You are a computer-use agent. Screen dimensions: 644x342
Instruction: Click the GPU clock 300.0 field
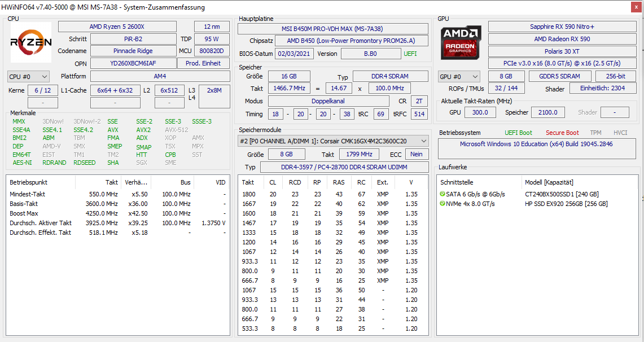click(480, 112)
